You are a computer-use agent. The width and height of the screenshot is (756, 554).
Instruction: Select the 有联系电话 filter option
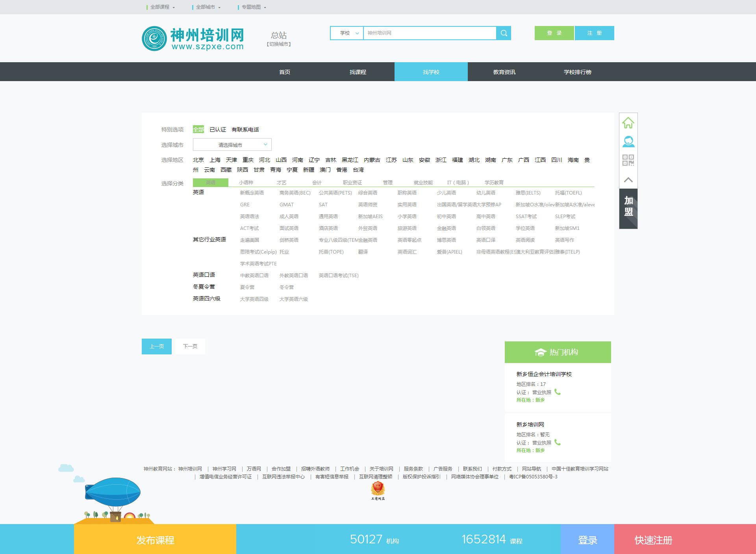(x=245, y=130)
